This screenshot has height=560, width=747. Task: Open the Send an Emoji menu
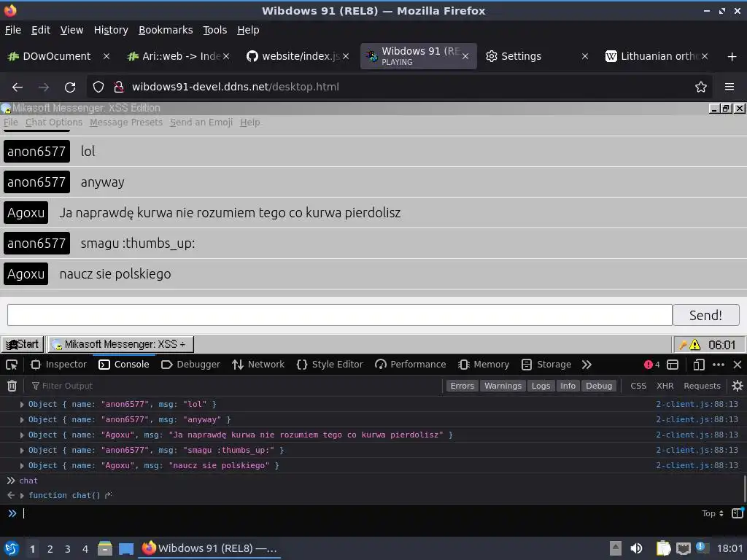[x=201, y=122]
